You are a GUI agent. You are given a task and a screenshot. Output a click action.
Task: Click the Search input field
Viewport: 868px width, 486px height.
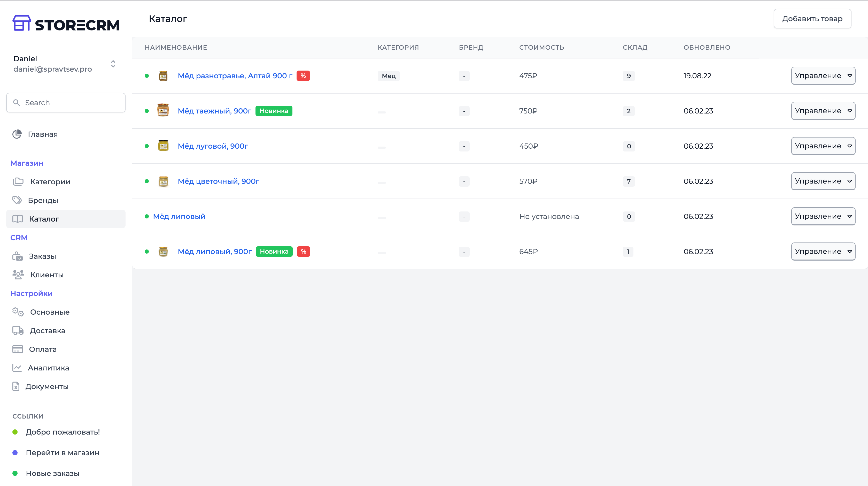coord(66,103)
